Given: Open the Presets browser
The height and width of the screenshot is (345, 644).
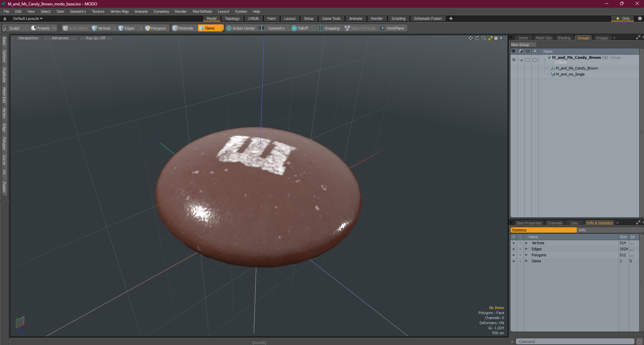Looking at the screenshot, I should coord(43,28).
